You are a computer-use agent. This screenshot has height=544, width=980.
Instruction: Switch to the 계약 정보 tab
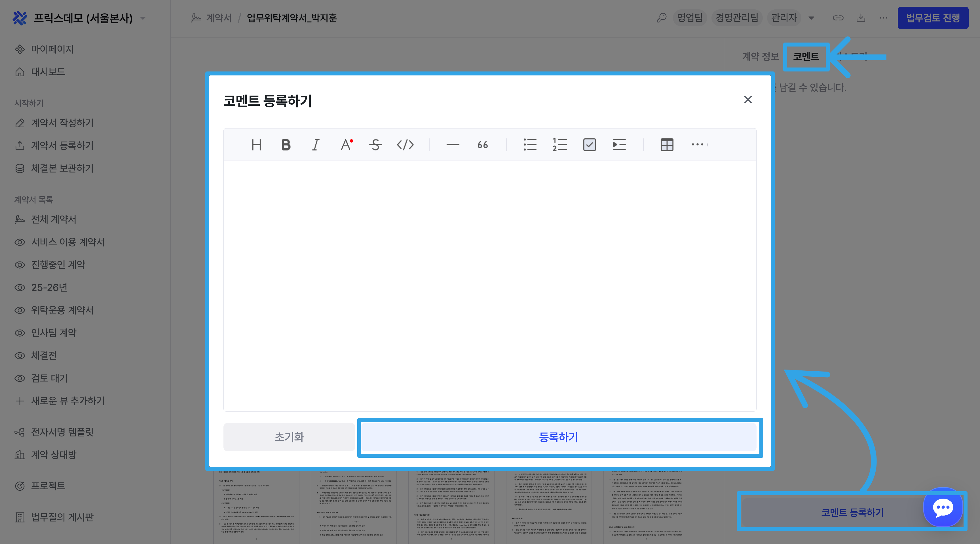760,57
